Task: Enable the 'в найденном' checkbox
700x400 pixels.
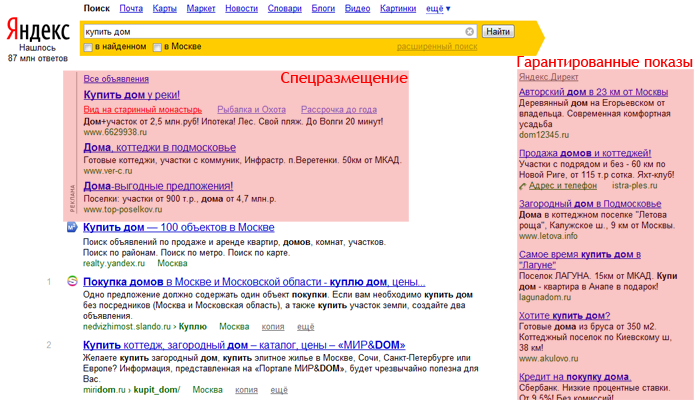Action: (88, 47)
